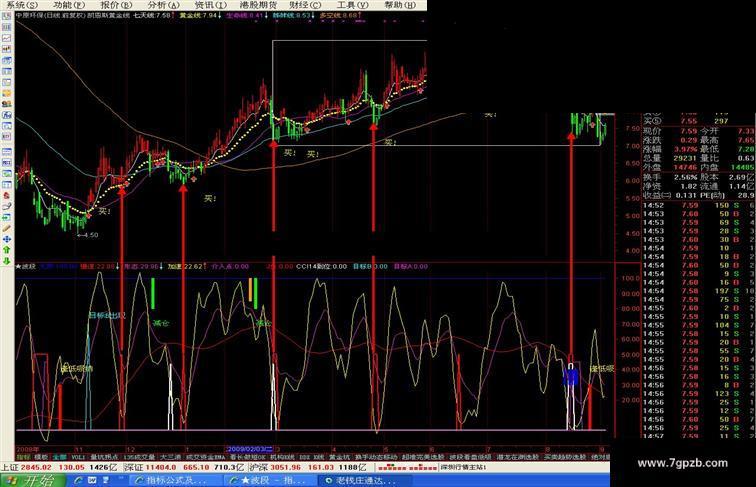Viewport: 756px width, 487px height.
Task: Click the green up arrow icon
Action: [x=7, y=250]
